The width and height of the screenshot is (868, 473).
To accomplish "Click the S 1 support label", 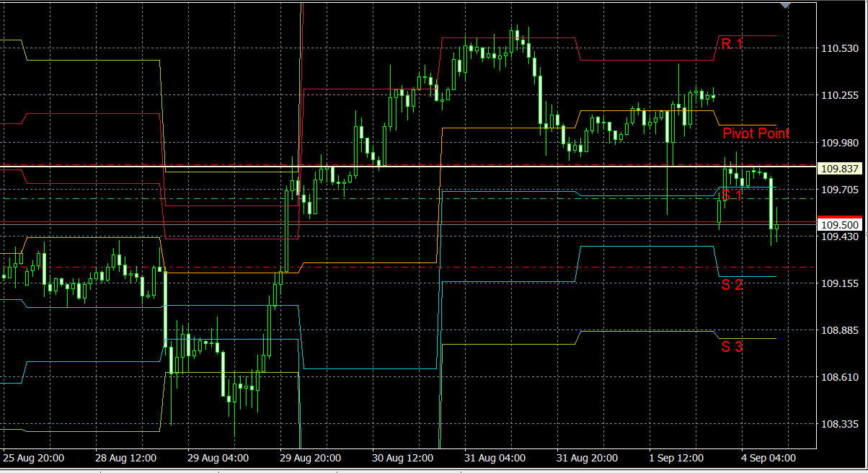I will (x=732, y=195).
